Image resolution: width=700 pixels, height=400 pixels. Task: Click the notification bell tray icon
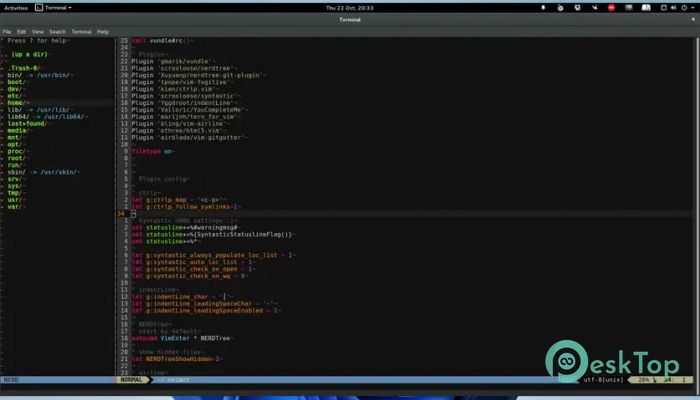click(x=543, y=8)
